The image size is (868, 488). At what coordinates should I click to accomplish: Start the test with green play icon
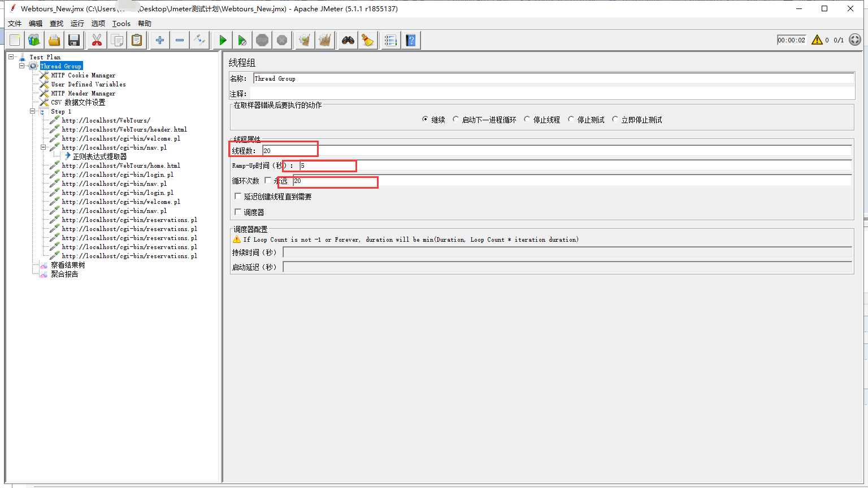tap(223, 40)
